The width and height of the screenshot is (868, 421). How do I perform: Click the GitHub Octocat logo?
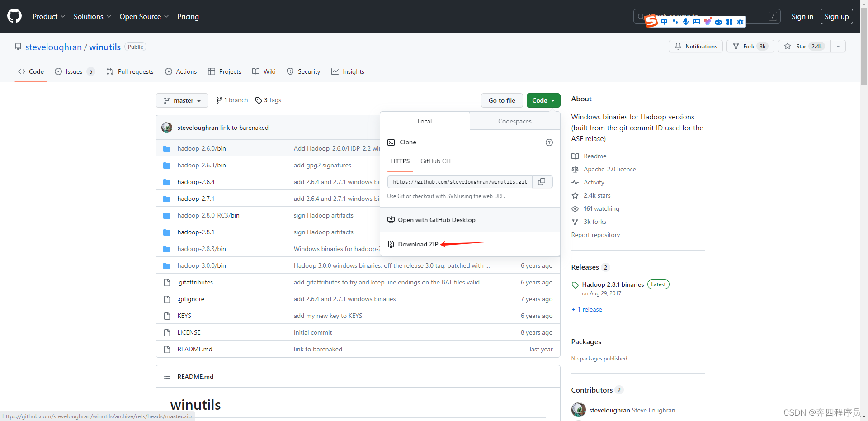[x=14, y=16]
